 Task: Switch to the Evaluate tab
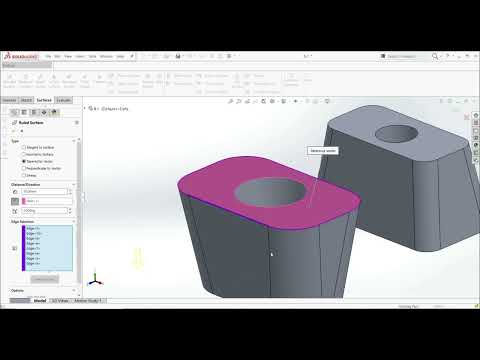point(63,100)
